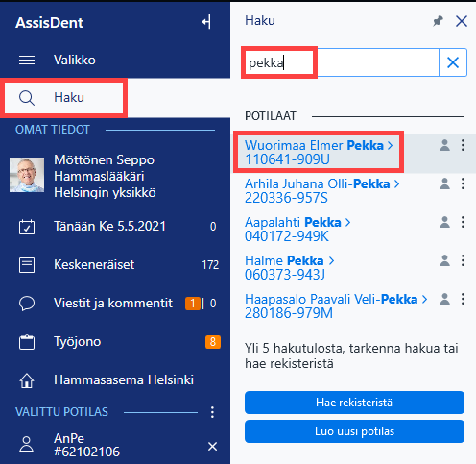Pin the Haku panel

pyautogui.click(x=438, y=21)
